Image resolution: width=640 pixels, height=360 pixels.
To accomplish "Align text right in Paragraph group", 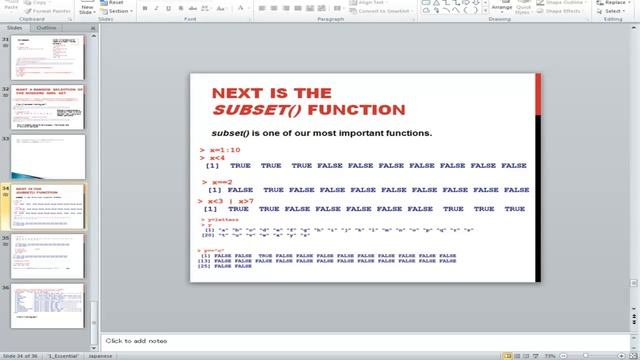I will [286, 9].
